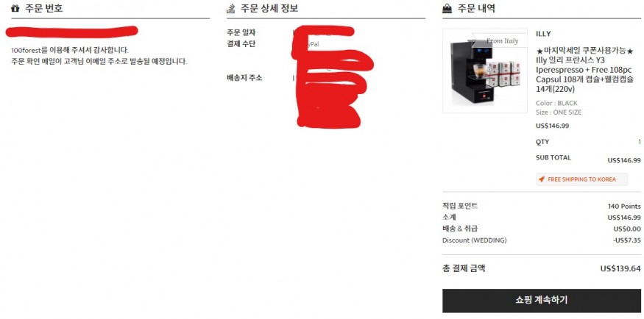Image resolution: width=644 pixels, height=319 pixels.
Task: Open the Illy Y3 Iperespresso product title
Action: [585, 70]
